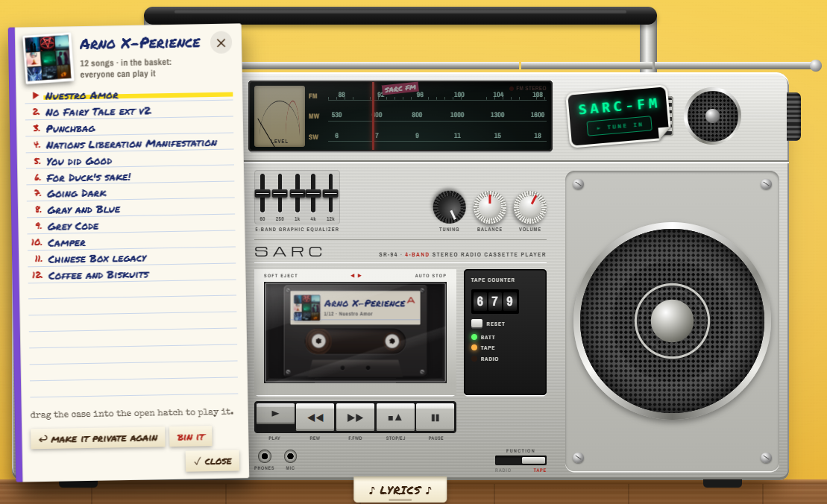This screenshot has height=504, width=827.
Task: Reset the tape counter
Action: tap(477, 324)
